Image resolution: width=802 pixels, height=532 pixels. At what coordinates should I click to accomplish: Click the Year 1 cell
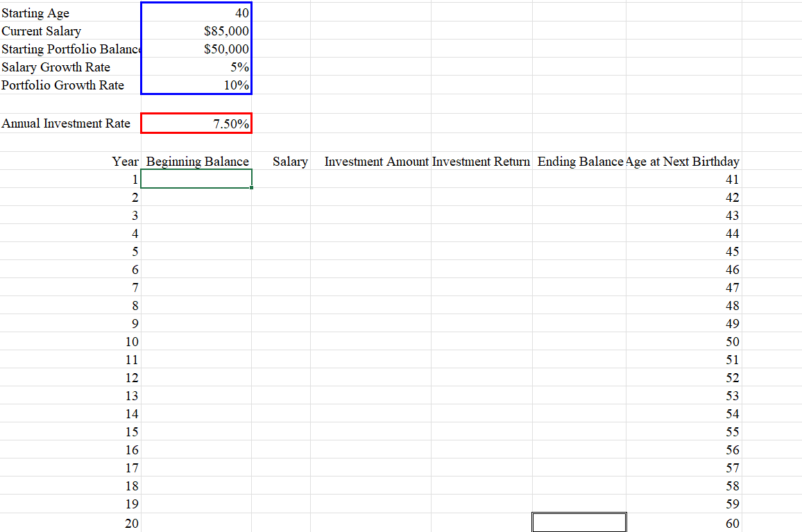[x=126, y=179]
